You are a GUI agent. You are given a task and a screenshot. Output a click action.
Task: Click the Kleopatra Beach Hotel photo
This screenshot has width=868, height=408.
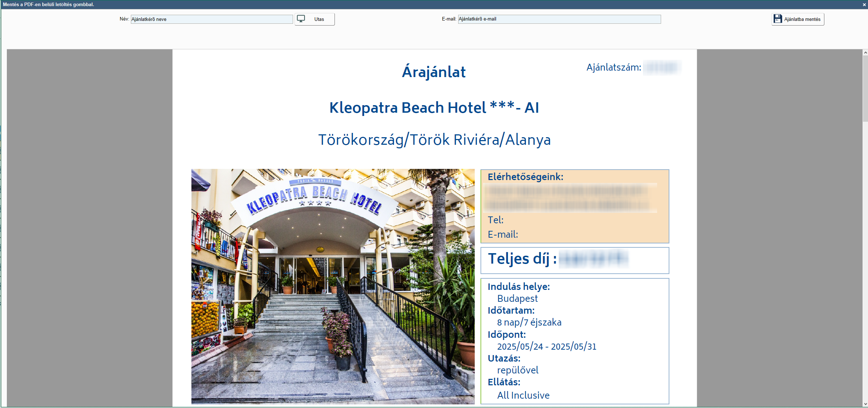pyautogui.click(x=333, y=286)
